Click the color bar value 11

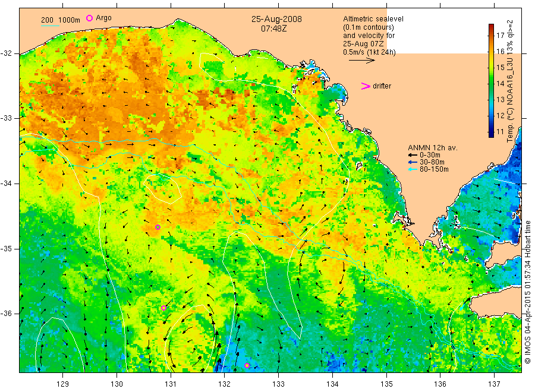point(500,132)
